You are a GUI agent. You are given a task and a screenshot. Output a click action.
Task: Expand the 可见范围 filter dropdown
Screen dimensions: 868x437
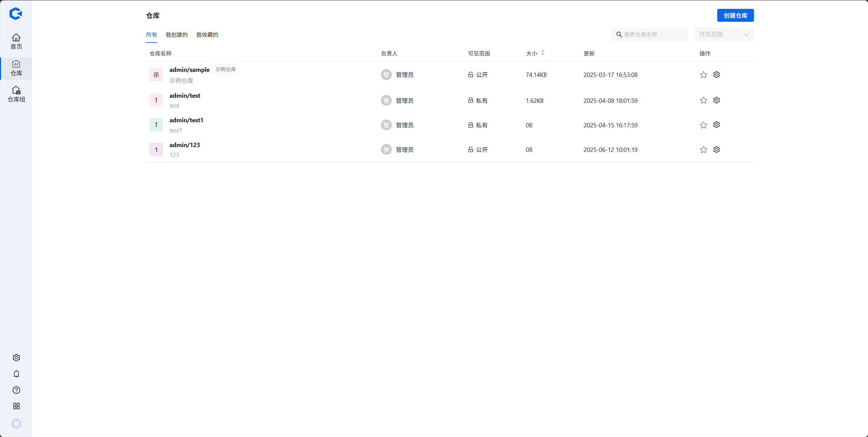click(x=724, y=34)
